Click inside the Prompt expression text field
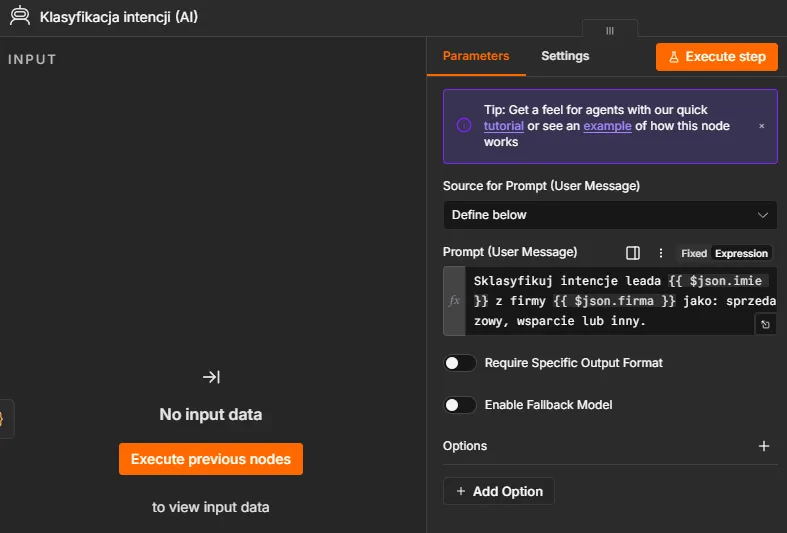This screenshot has width=787, height=533. (x=621, y=301)
